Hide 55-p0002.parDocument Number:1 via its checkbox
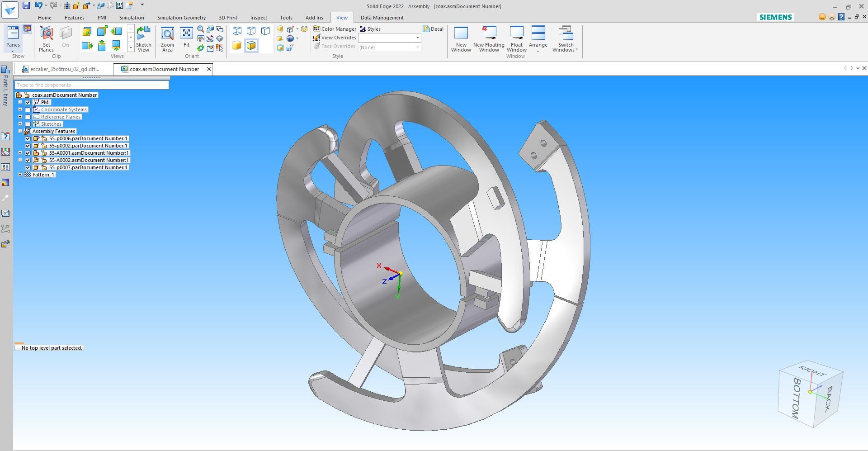The height and width of the screenshot is (451, 868). click(x=28, y=146)
